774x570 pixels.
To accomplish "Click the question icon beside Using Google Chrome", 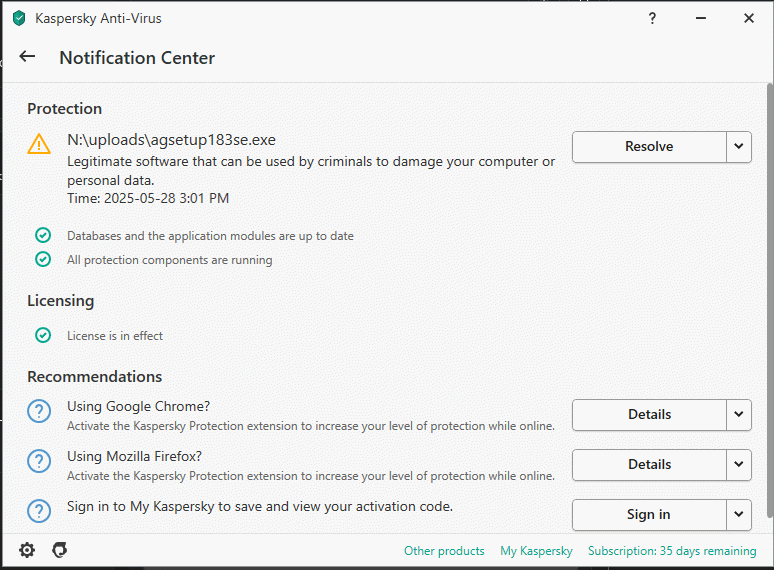I will point(39,411).
